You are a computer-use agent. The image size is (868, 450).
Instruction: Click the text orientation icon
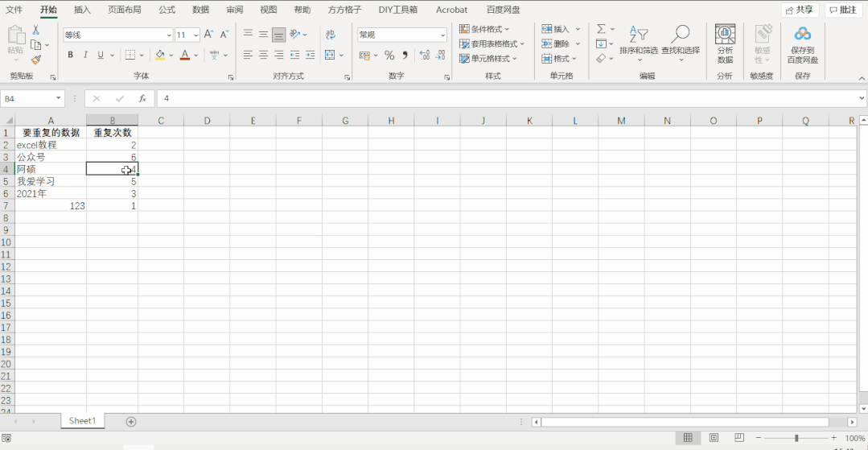(295, 35)
